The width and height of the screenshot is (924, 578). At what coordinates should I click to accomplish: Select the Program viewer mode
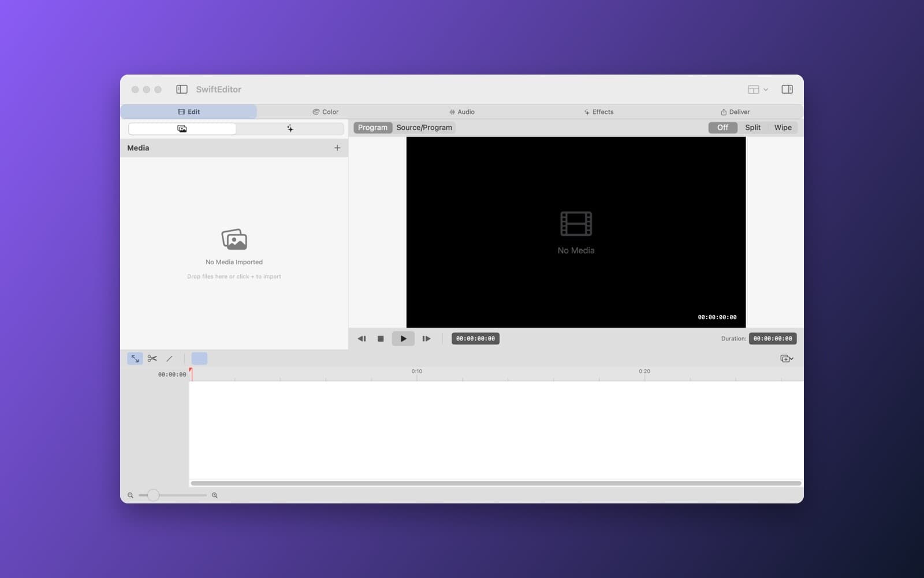pyautogui.click(x=372, y=128)
